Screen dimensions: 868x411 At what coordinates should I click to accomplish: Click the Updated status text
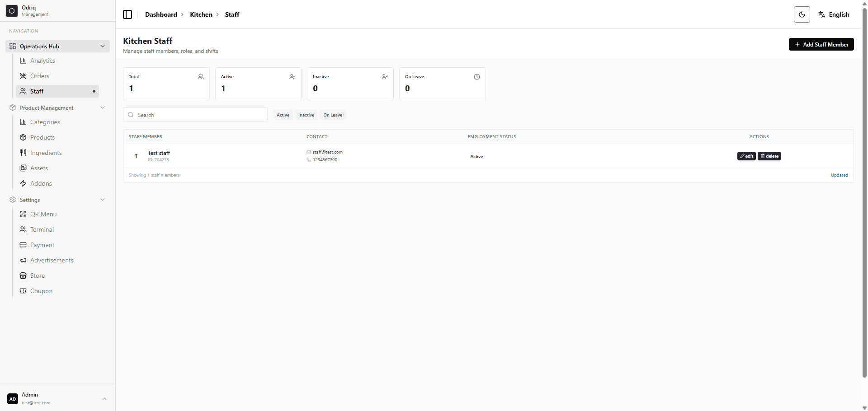click(x=840, y=175)
